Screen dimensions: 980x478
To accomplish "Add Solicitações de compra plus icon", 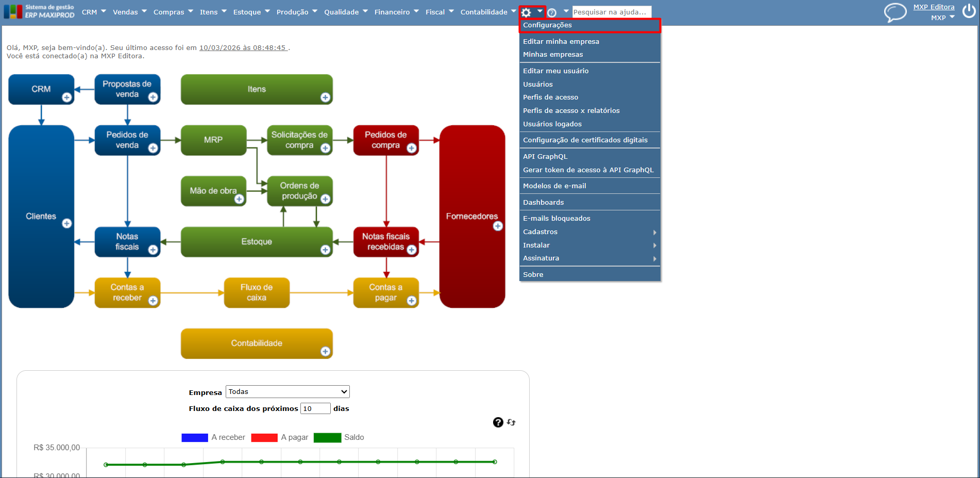I will click(325, 149).
